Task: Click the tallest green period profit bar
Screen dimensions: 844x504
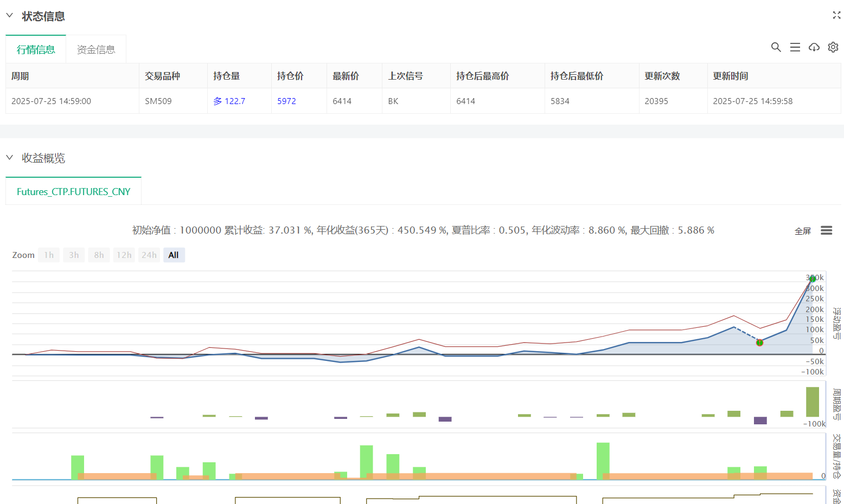Action: 812,402
